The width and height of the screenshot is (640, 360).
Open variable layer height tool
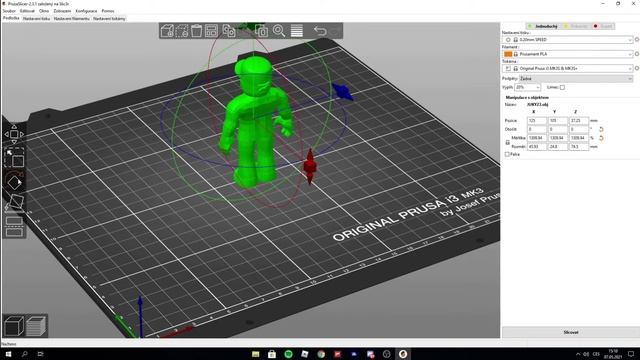(x=297, y=31)
